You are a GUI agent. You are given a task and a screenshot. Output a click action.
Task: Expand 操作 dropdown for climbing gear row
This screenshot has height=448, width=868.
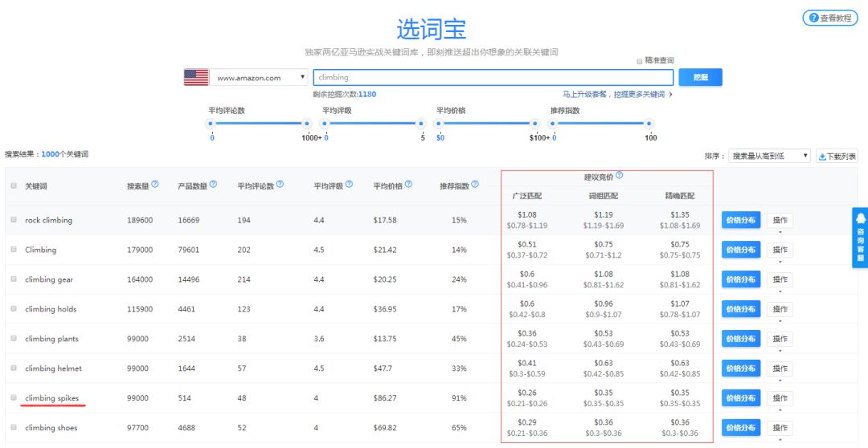pyautogui.click(x=780, y=279)
